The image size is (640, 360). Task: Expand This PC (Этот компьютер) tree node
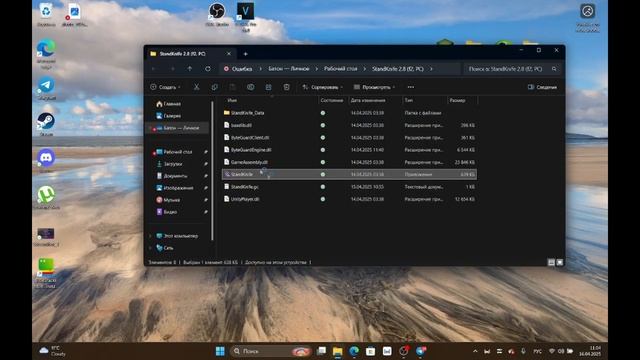pos(151,236)
